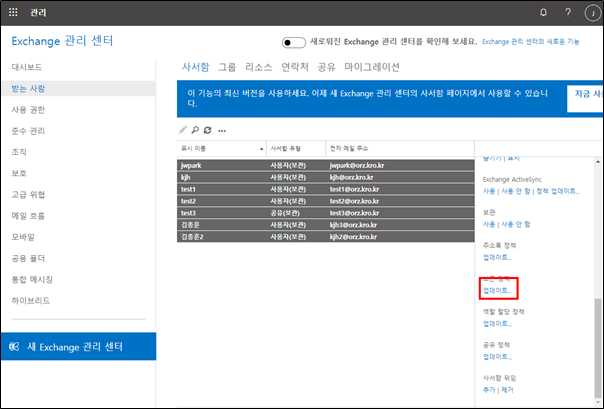
Task: Open 고급 위협 in the sidebar
Action: point(28,194)
